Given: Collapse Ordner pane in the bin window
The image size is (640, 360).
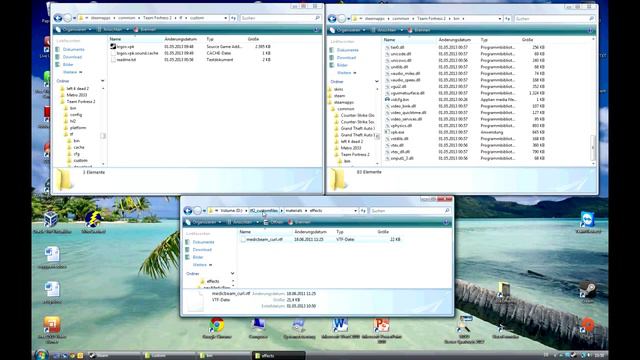Looking at the screenshot, I should (x=376, y=82).
